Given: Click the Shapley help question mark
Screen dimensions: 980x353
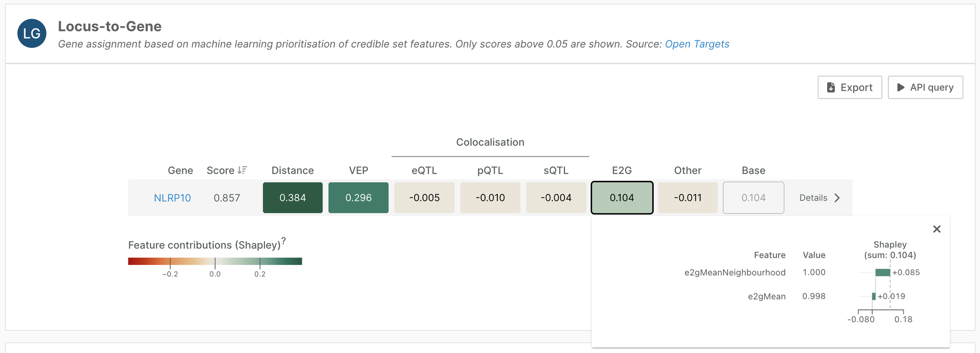Looking at the screenshot, I should click(284, 240).
